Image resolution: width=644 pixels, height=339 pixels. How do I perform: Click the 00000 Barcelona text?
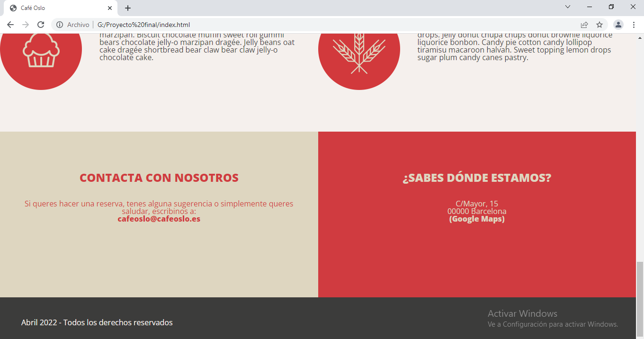(x=477, y=211)
